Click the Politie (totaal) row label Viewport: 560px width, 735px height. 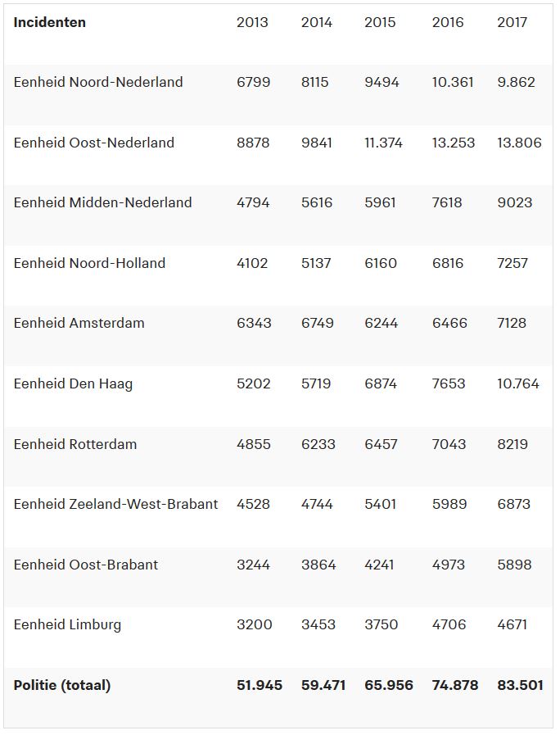coord(62,686)
